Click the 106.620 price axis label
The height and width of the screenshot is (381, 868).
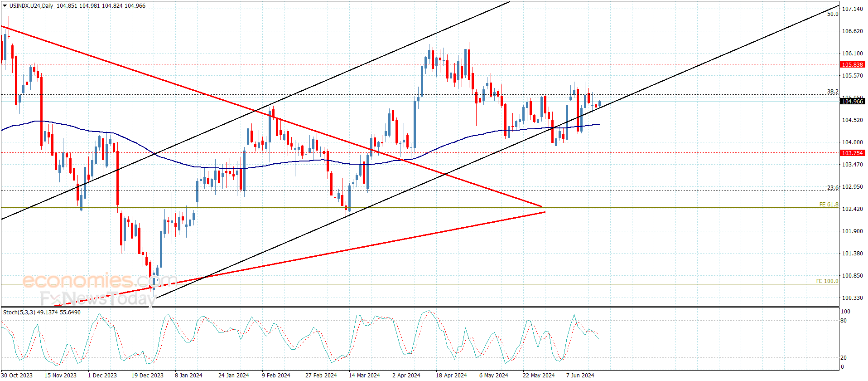pyautogui.click(x=852, y=31)
